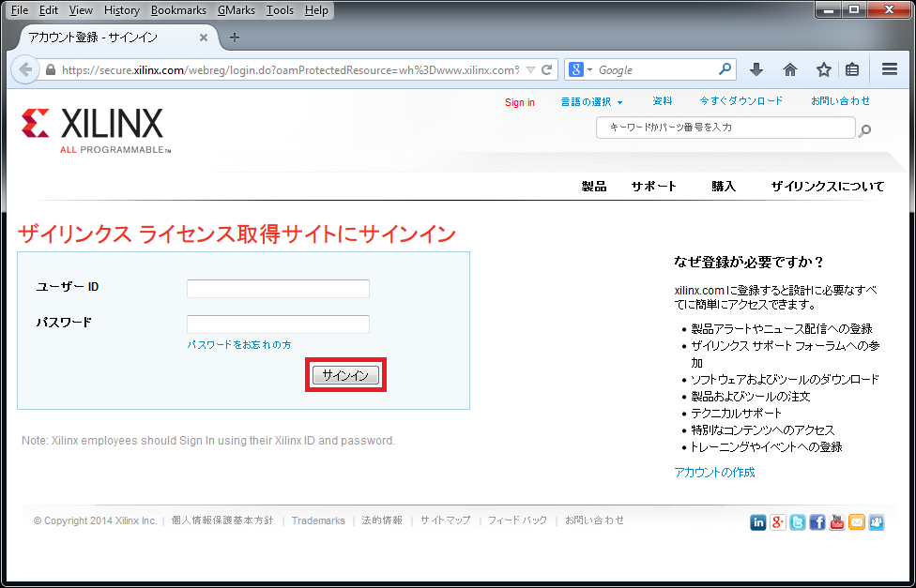Open the サイトマップ footer link

coord(446,520)
